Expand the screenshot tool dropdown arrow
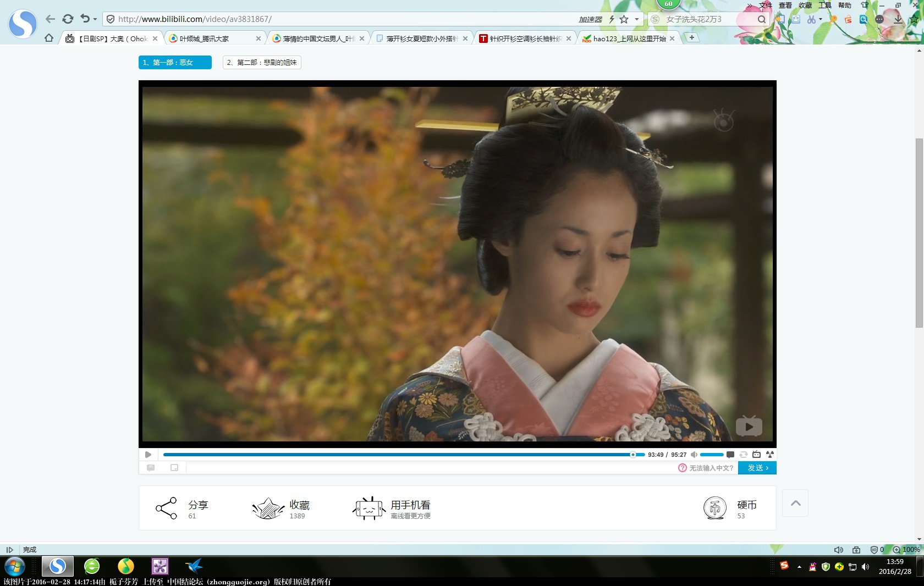Screen dimensions: 924x586 point(820,19)
